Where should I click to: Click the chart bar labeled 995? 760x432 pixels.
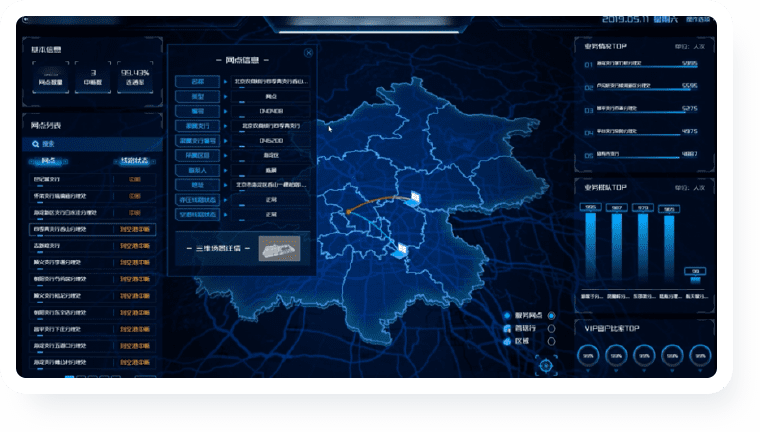tap(590, 246)
